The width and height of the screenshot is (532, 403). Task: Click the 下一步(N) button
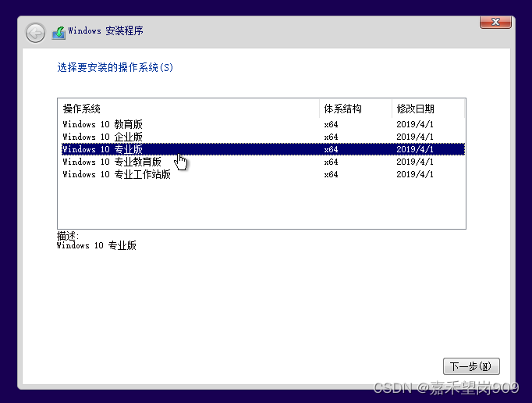point(471,366)
